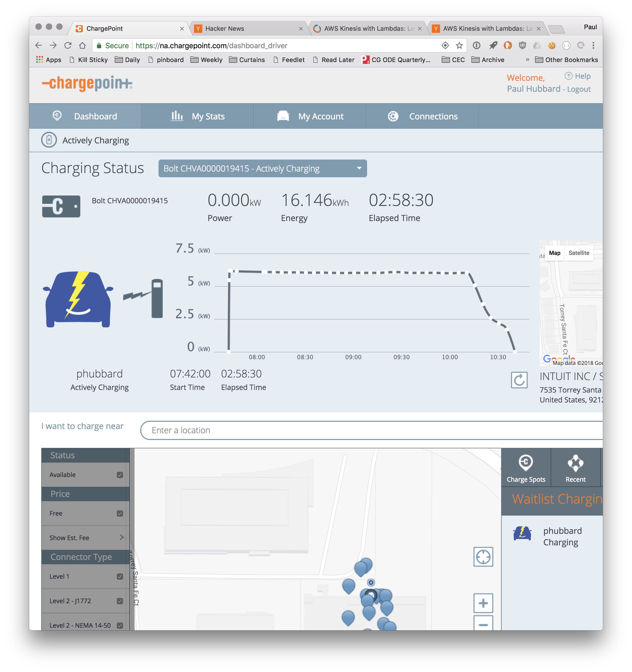Toggle the Free price checkbox
This screenshot has height=672, width=632.
tap(120, 513)
